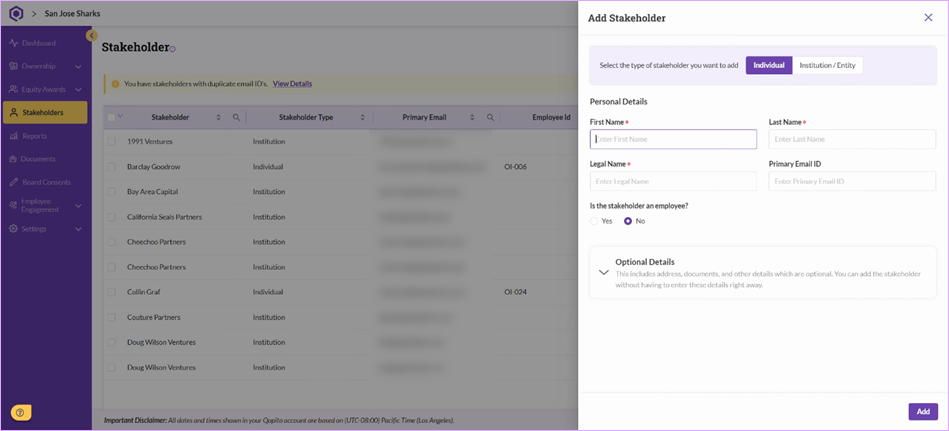This screenshot has width=949, height=431.
Task: Focus the First Name field
Action: click(x=673, y=139)
